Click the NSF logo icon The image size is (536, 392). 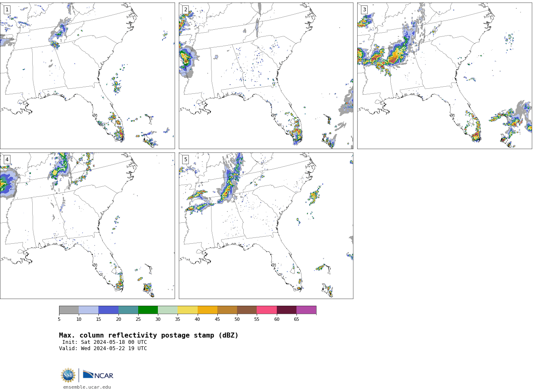(x=68, y=375)
